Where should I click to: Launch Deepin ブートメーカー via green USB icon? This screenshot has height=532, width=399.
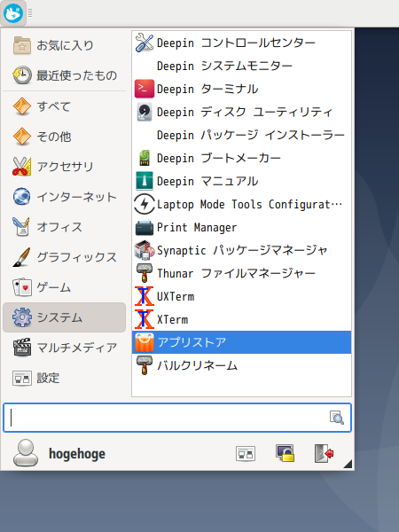tap(145, 158)
